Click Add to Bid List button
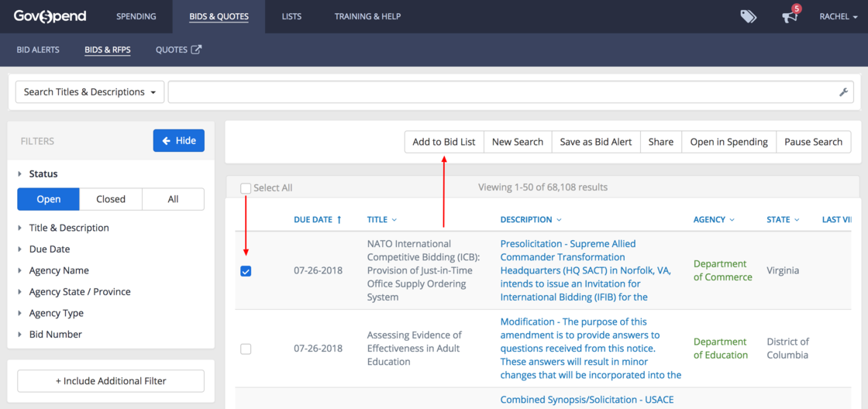Screen dimensions: 868x409 [444, 142]
